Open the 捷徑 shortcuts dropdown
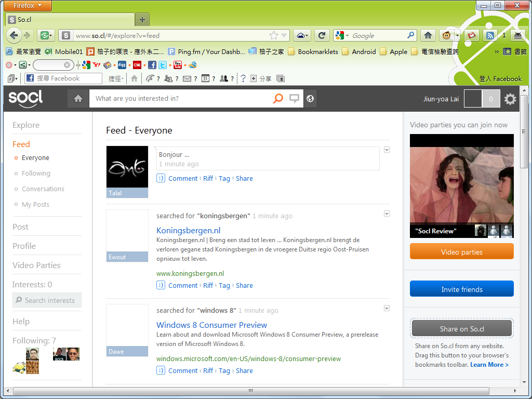This screenshot has width=532, height=399. [x=116, y=79]
